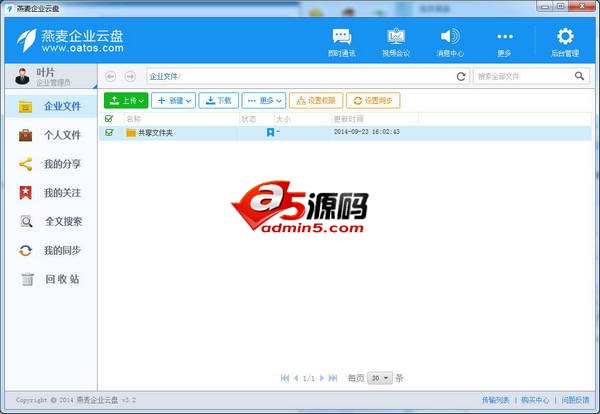Jump to first page of list
Screen dimensions: 600x414
[285, 378]
